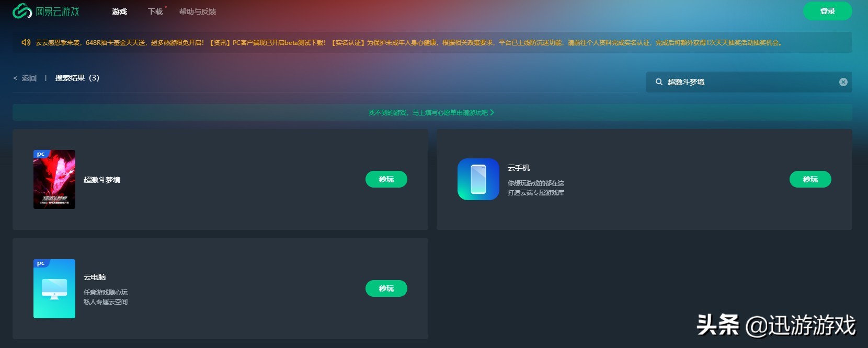Click the 云手机 phone icon
Screen dimensions: 868x348
(x=478, y=179)
